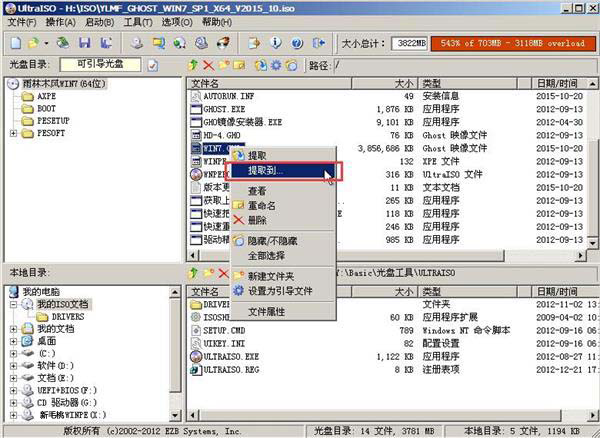Click the blue question mark Help icon
This screenshot has height=438, width=600.
297,43
